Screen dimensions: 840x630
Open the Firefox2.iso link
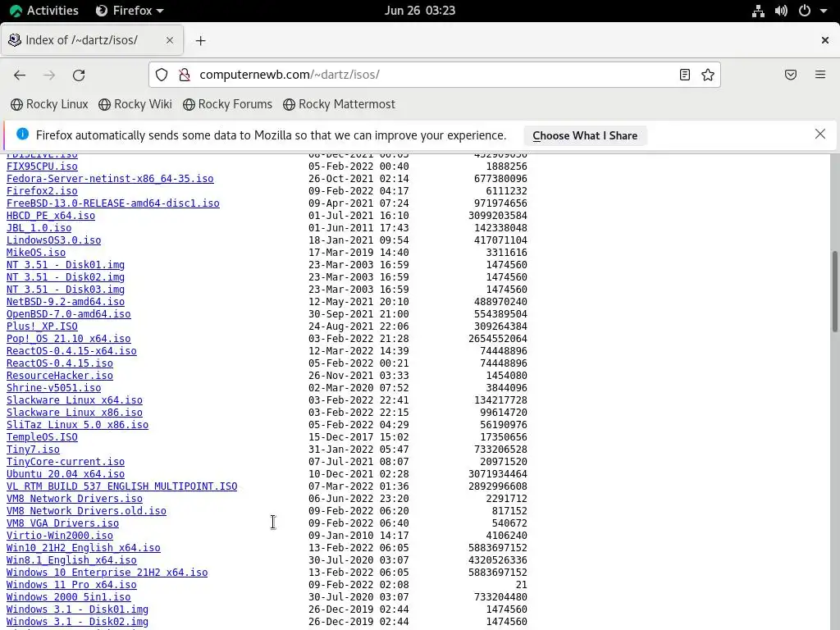point(42,191)
